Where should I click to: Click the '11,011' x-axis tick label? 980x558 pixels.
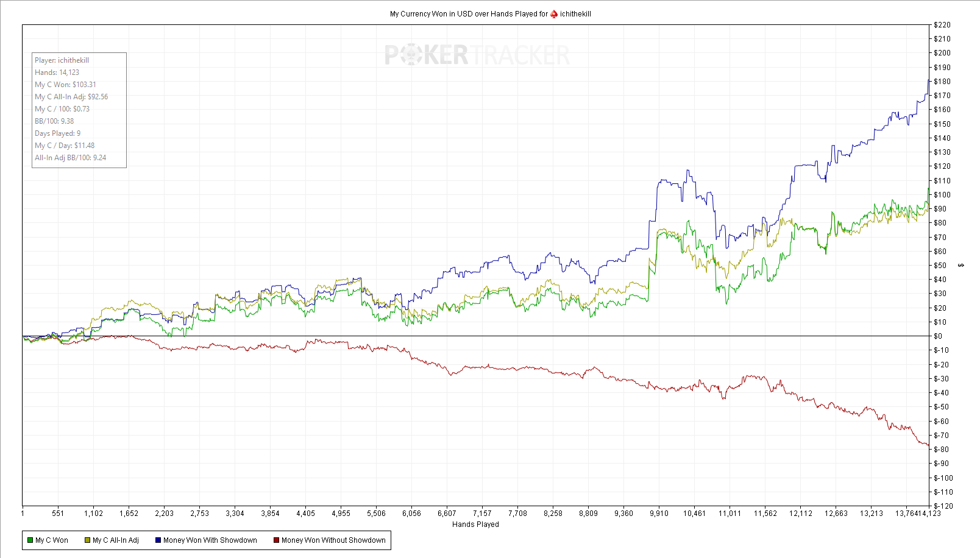click(730, 514)
